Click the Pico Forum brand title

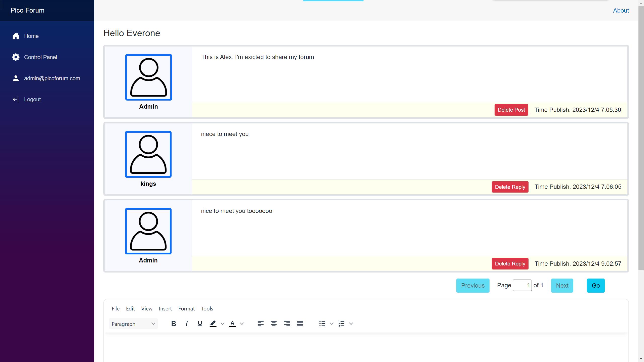tap(27, 10)
